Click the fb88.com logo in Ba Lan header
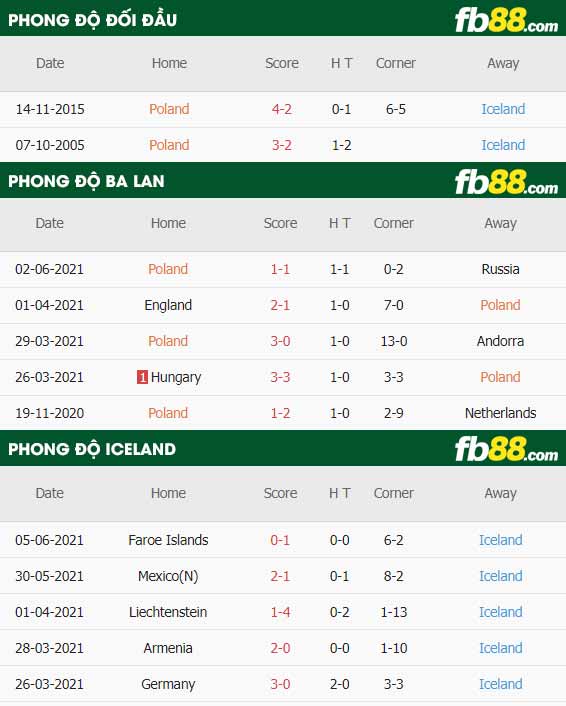566x706 pixels. coord(506,182)
